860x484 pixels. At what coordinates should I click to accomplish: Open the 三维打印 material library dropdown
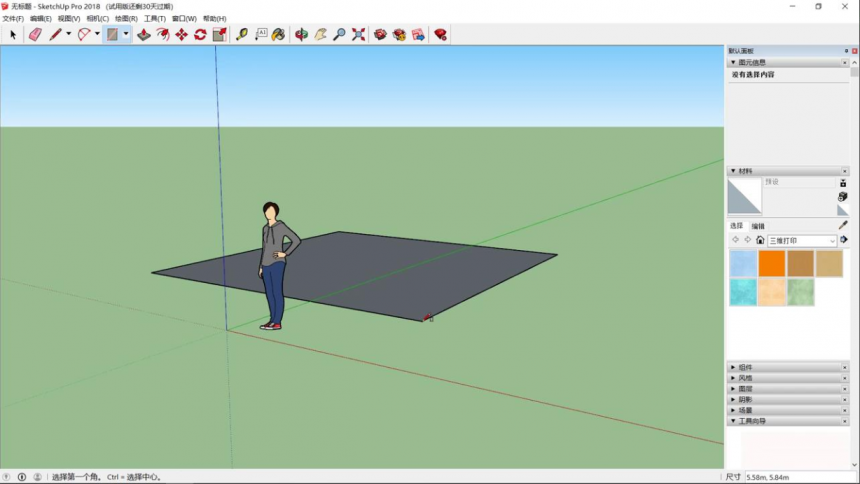coord(802,240)
